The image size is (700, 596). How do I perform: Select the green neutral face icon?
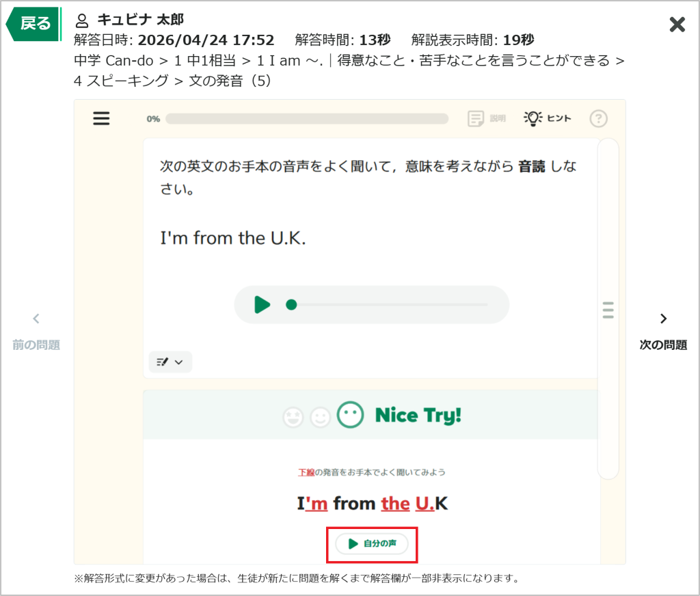click(x=350, y=415)
